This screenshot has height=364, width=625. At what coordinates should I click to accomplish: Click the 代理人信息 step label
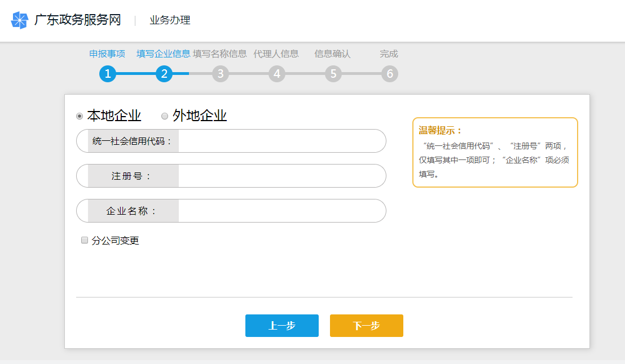(x=276, y=54)
